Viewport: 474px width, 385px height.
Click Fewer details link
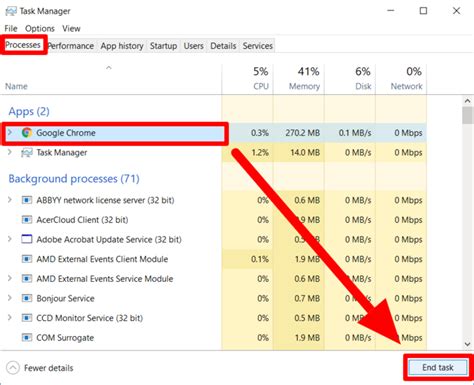[49, 368]
